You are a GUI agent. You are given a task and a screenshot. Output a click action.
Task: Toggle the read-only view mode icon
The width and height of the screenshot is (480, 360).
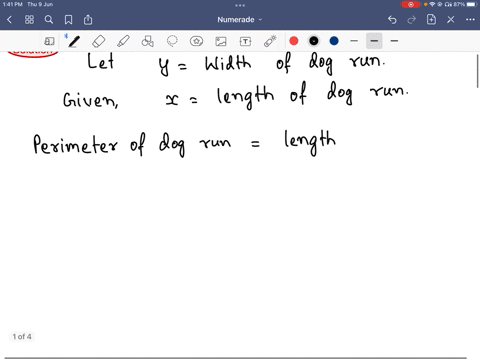(49, 41)
